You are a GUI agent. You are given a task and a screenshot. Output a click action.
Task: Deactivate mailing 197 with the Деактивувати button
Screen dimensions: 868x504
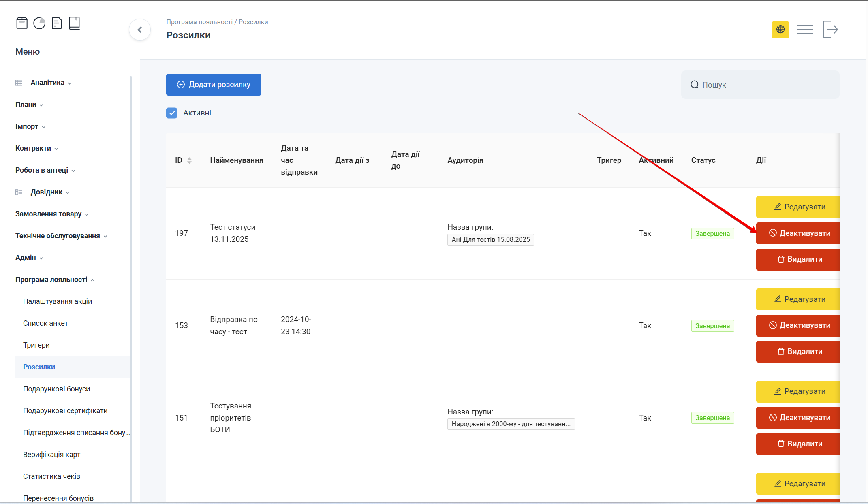coord(797,233)
